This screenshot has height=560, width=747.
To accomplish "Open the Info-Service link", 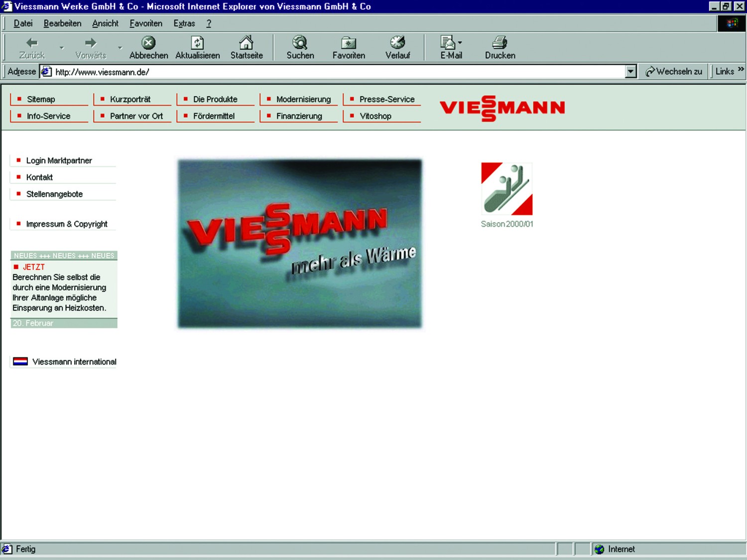I will pyautogui.click(x=48, y=116).
